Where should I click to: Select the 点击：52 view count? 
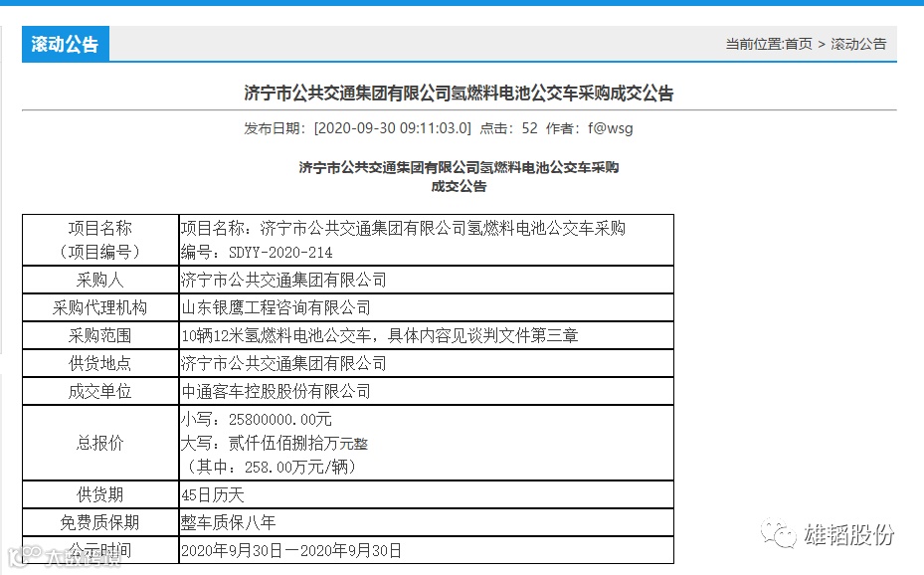tap(508, 128)
